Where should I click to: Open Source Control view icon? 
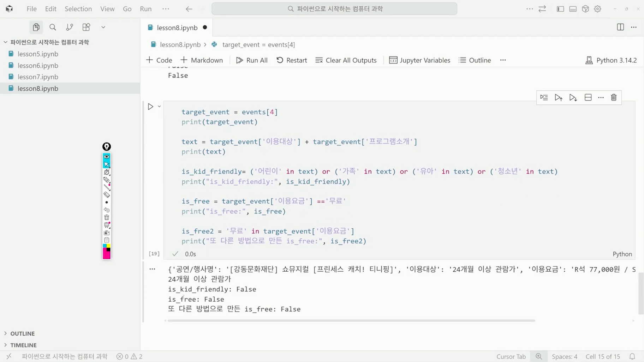[70, 27]
